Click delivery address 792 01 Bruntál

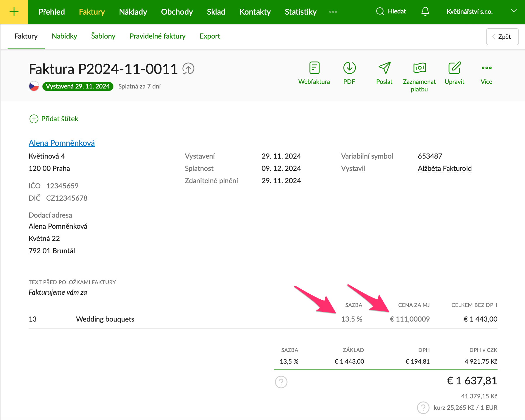pyautogui.click(x=52, y=251)
